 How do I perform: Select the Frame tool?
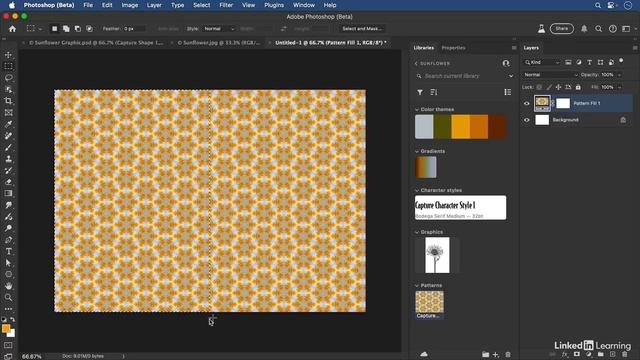point(8,113)
